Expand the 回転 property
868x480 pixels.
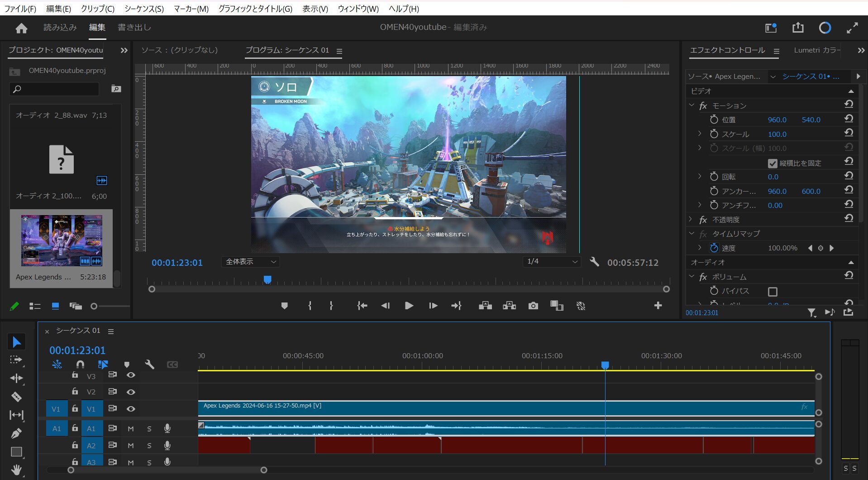click(700, 176)
